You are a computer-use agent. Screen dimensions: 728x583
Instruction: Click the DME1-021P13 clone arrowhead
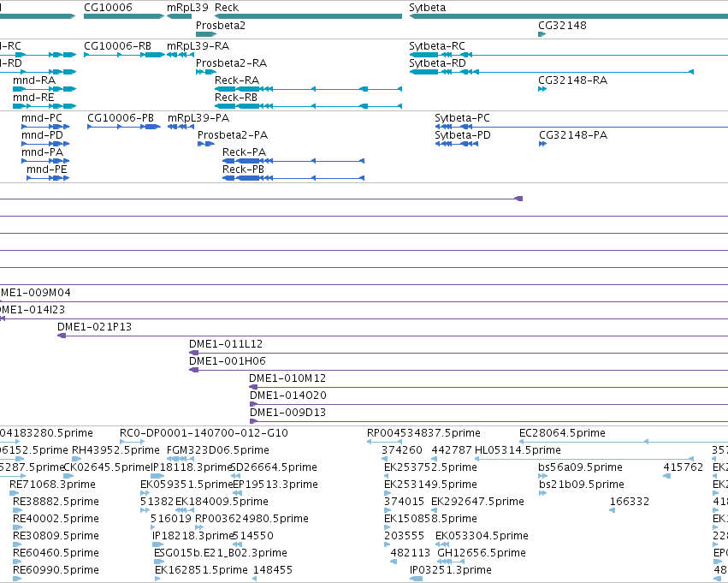point(62,336)
